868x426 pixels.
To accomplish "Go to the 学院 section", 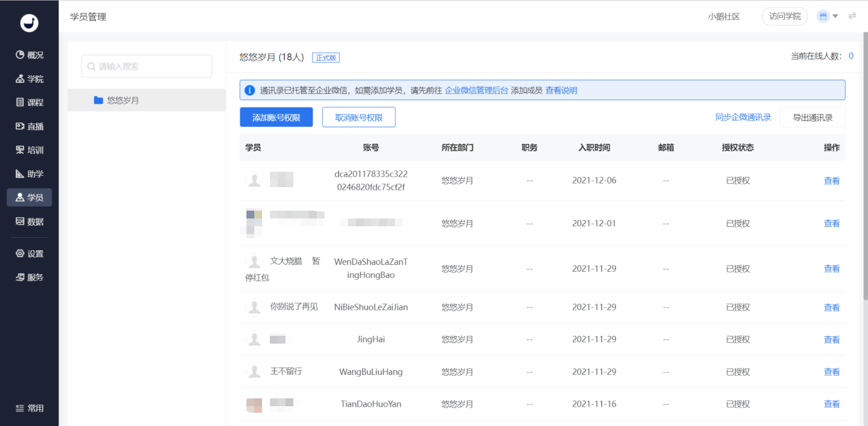I will (29, 79).
